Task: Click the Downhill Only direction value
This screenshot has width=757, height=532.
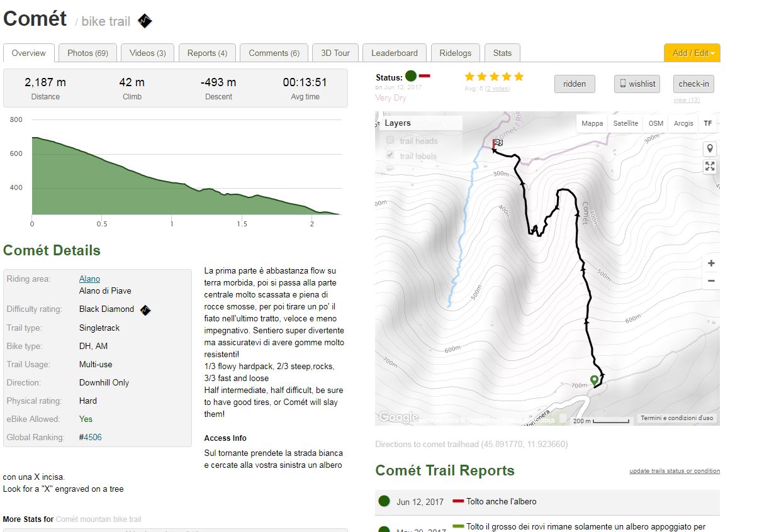Action: 104,382
